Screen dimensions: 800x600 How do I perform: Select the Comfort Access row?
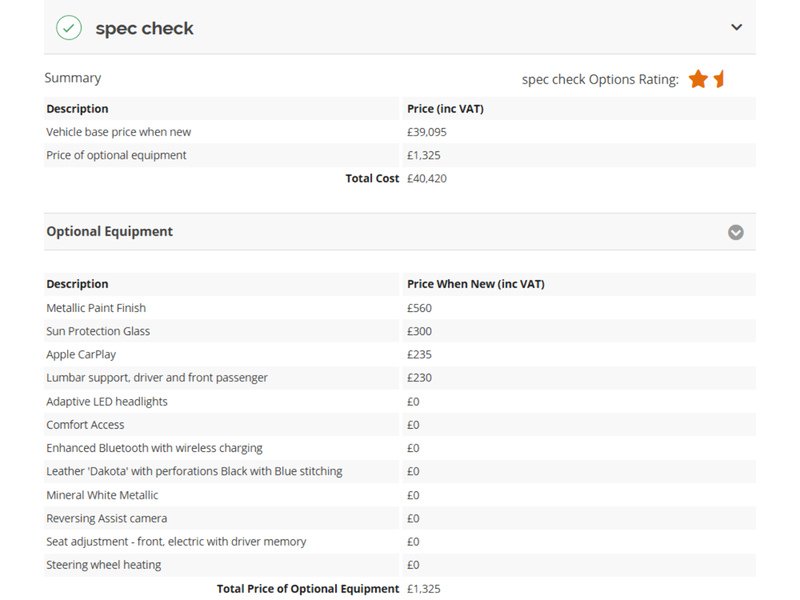point(85,425)
